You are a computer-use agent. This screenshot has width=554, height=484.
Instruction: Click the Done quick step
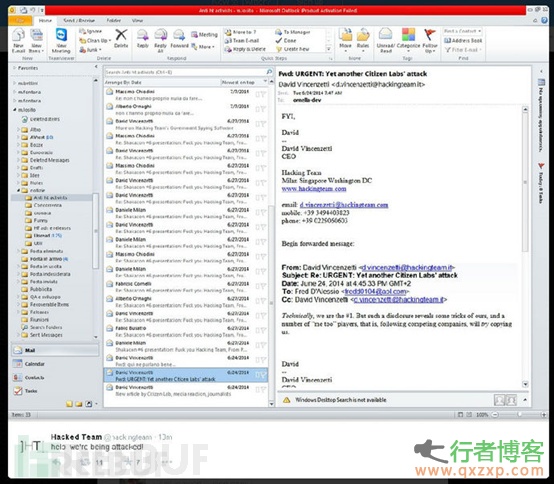[x=286, y=40]
